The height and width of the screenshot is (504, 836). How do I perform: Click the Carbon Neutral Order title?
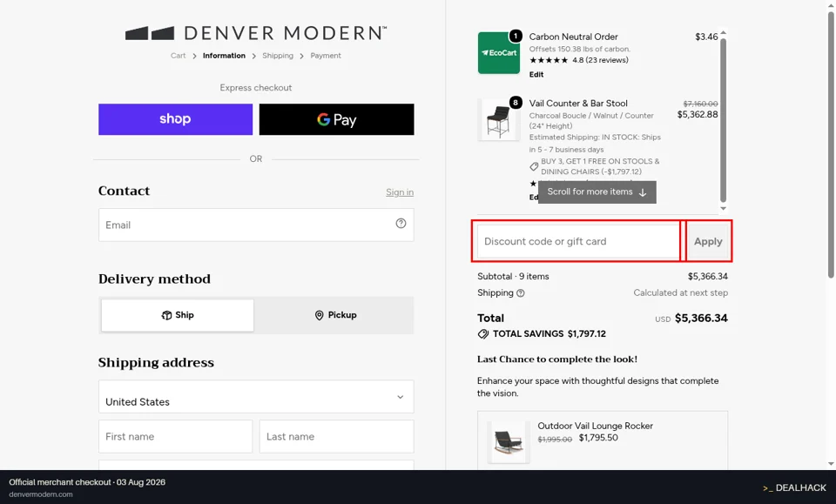click(x=573, y=37)
